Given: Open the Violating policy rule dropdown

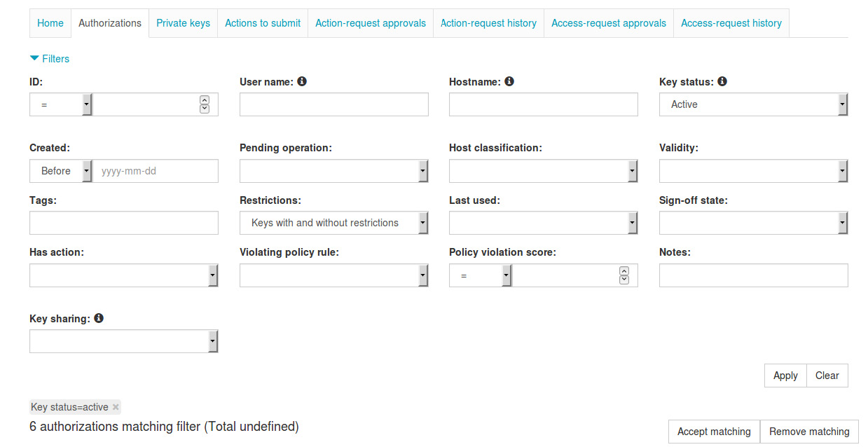Looking at the screenshot, I should pos(334,275).
